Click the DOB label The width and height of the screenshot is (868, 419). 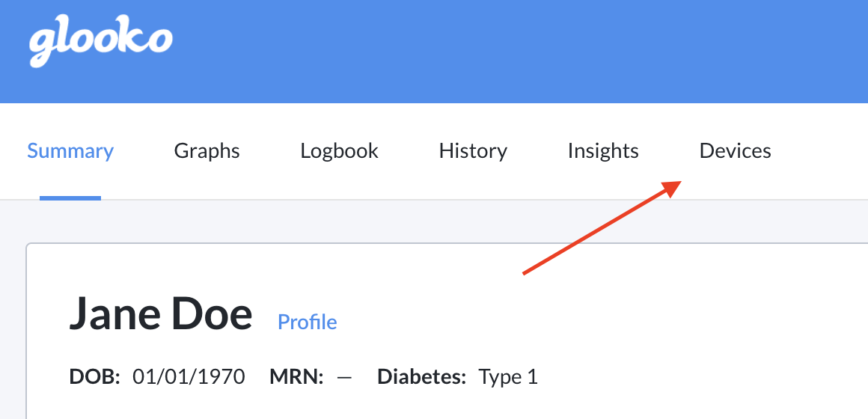pos(95,377)
